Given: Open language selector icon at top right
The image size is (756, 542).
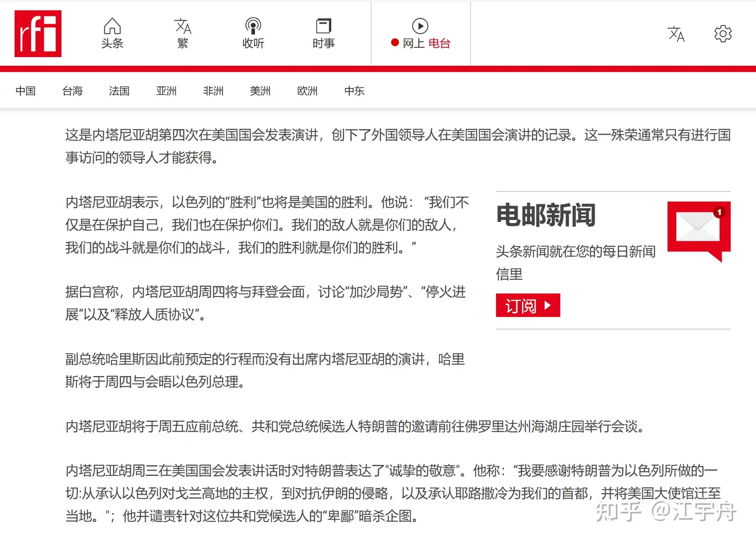Looking at the screenshot, I should pyautogui.click(x=676, y=34).
